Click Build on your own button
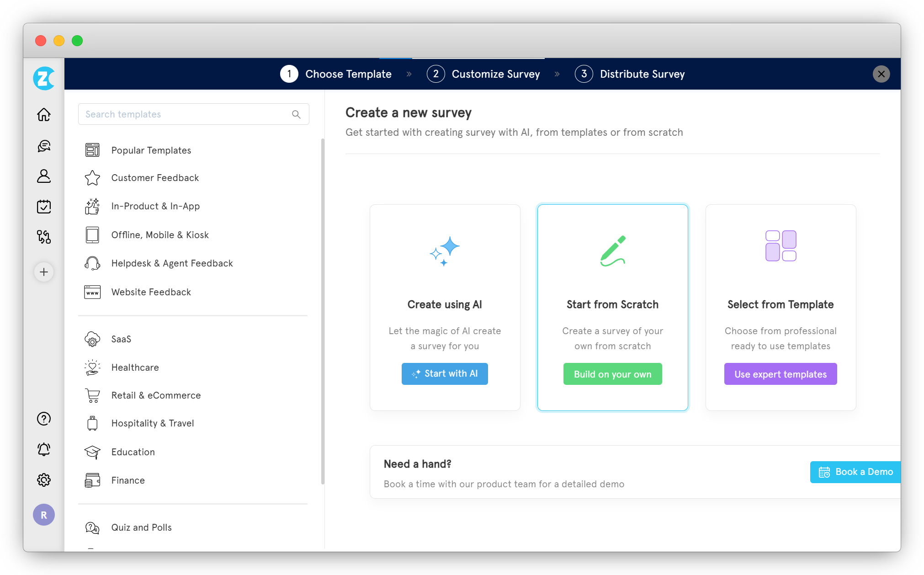The image size is (924, 575). point(613,374)
